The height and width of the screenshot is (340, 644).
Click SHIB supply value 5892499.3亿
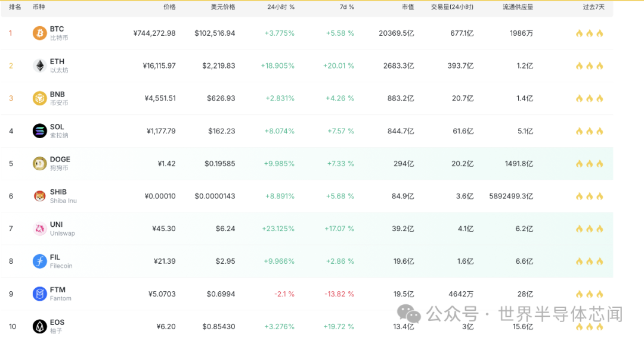pos(511,196)
